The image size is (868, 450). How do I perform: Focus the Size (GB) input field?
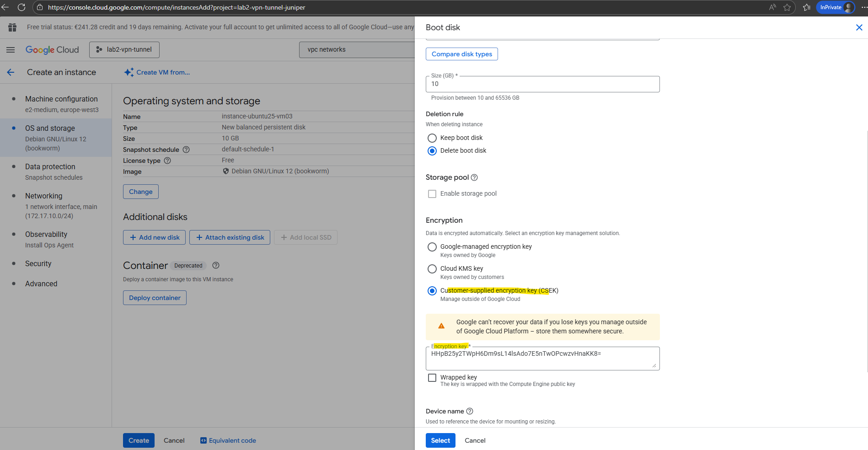point(543,84)
